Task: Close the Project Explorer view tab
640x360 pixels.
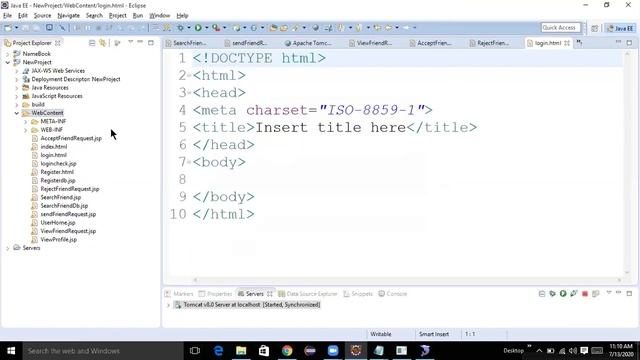Action: tap(58, 43)
